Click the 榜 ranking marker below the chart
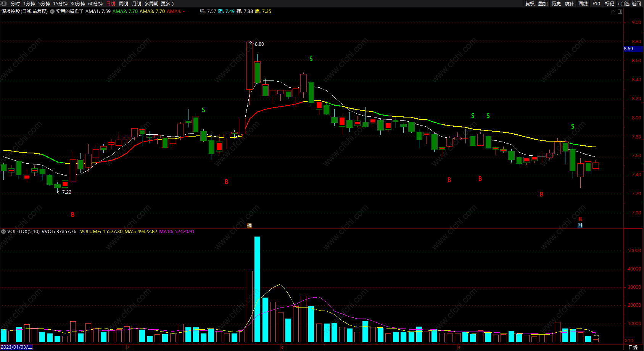 pos(249,225)
